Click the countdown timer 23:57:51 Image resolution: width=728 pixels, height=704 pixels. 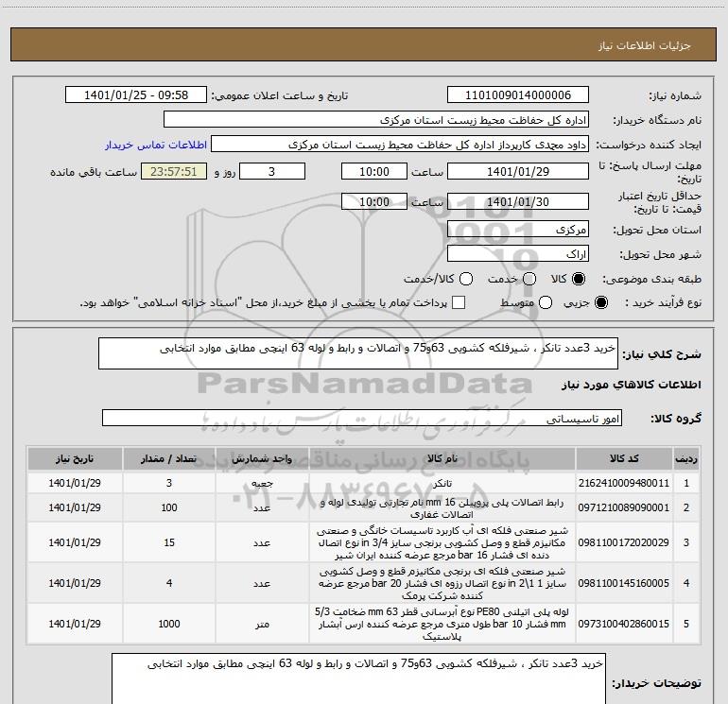174,171
